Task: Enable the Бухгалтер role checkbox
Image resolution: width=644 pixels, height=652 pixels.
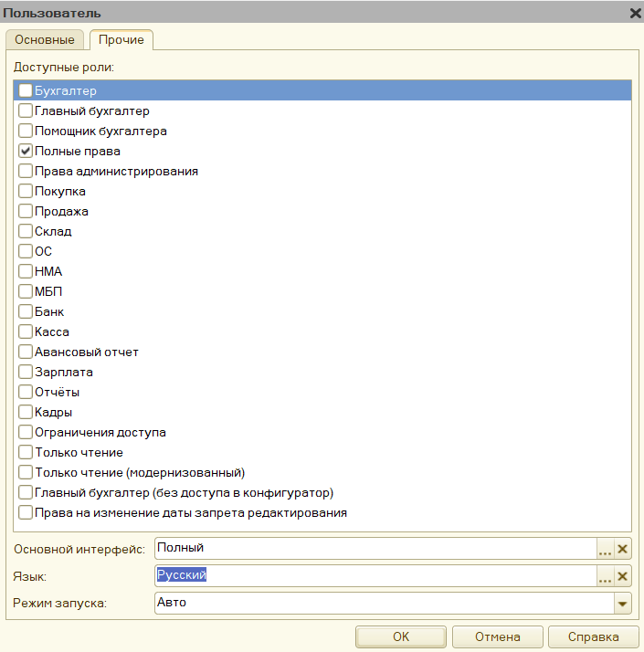Action: (x=26, y=91)
